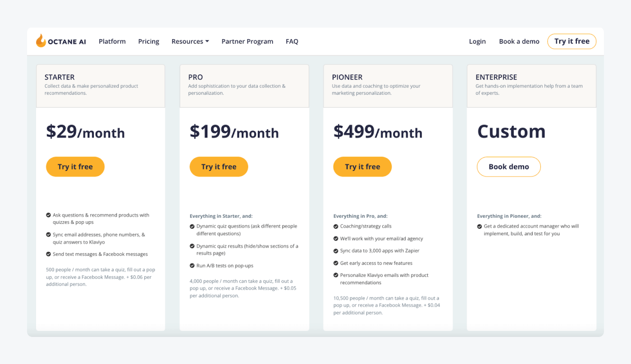Screen dimensions: 631x364
Task: Click the Octane AI flame logo
Action: tap(42, 41)
